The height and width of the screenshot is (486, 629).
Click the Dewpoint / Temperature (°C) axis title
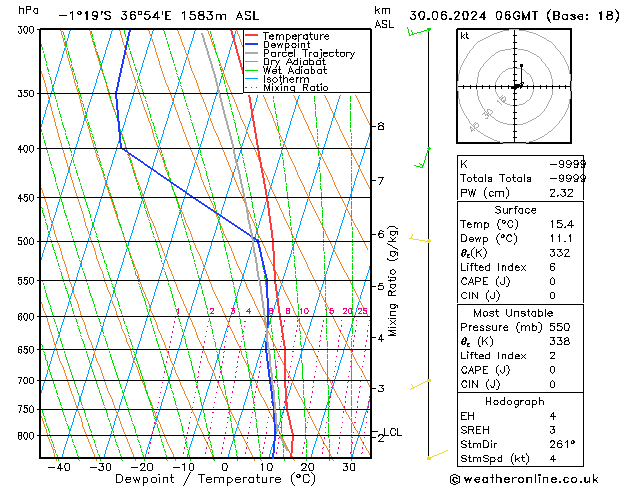coord(215,479)
